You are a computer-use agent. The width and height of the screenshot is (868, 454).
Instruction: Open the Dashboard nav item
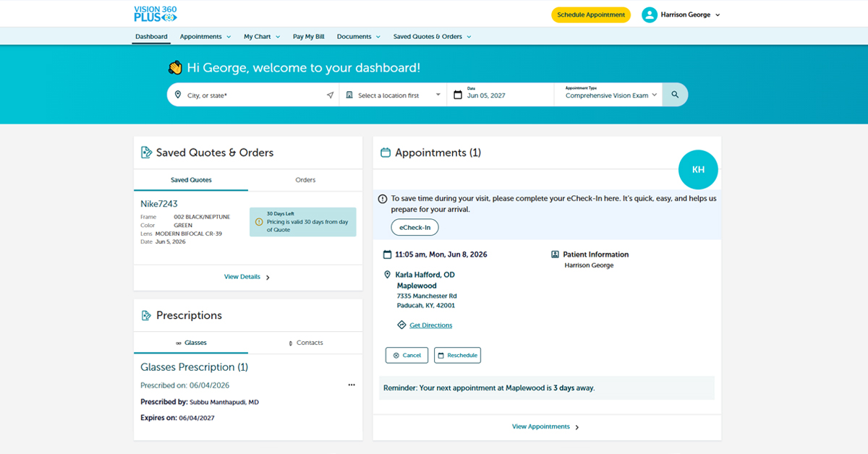point(151,36)
